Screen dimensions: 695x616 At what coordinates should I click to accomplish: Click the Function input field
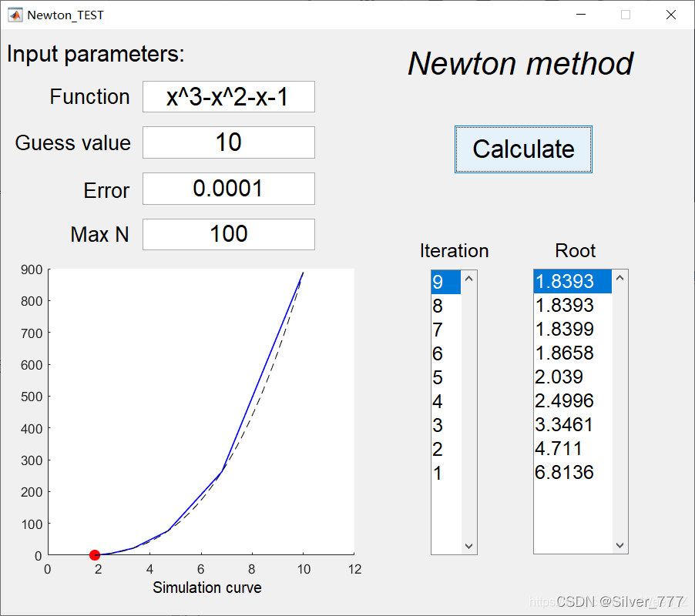click(x=229, y=96)
